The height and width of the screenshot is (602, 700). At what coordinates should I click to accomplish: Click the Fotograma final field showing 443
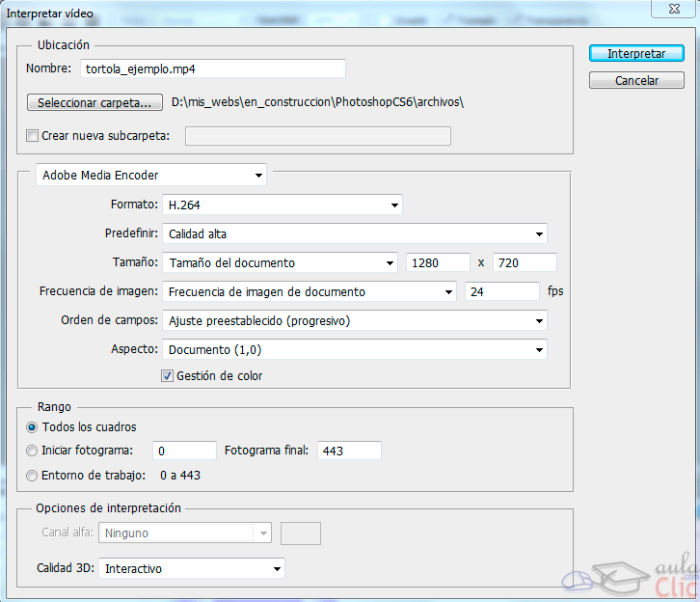[349, 451]
